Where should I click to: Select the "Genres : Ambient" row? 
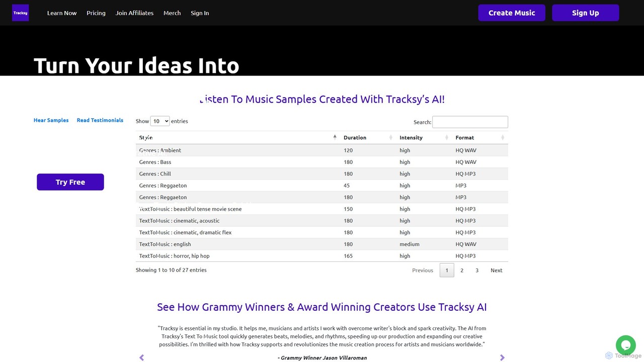(x=322, y=150)
